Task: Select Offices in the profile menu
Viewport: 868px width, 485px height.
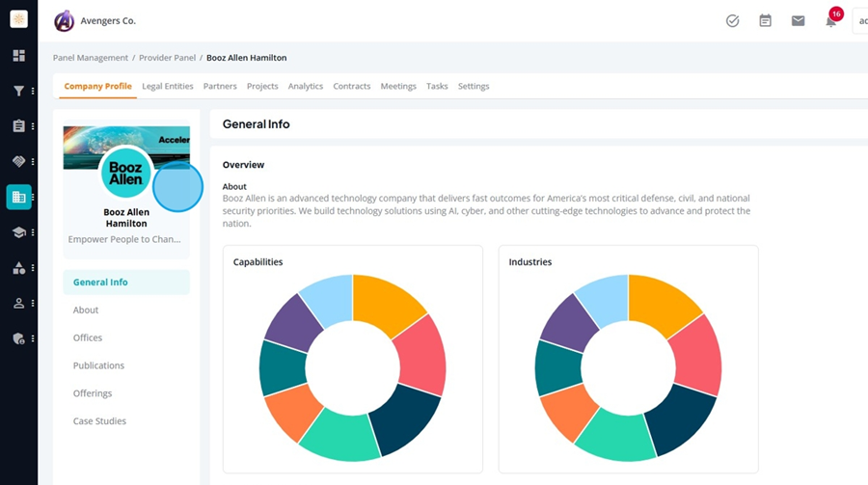Action: [x=88, y=337]
